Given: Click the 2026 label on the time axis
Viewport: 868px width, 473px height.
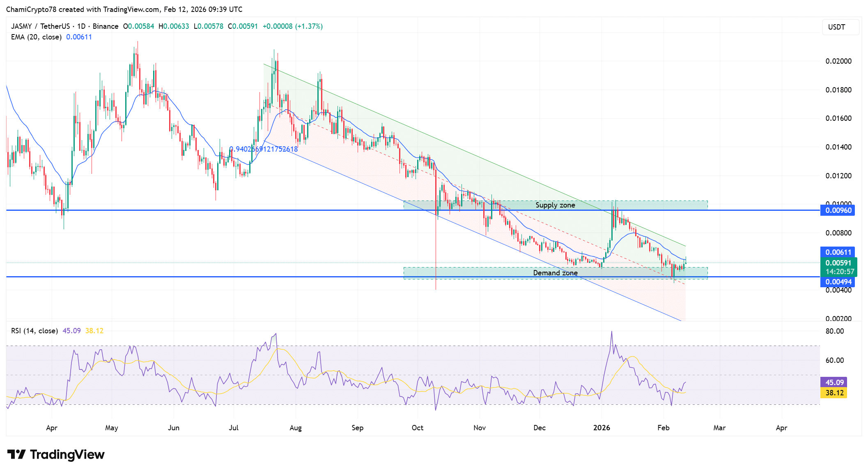Looking at the screenshot, I should [x=602, y=427].
